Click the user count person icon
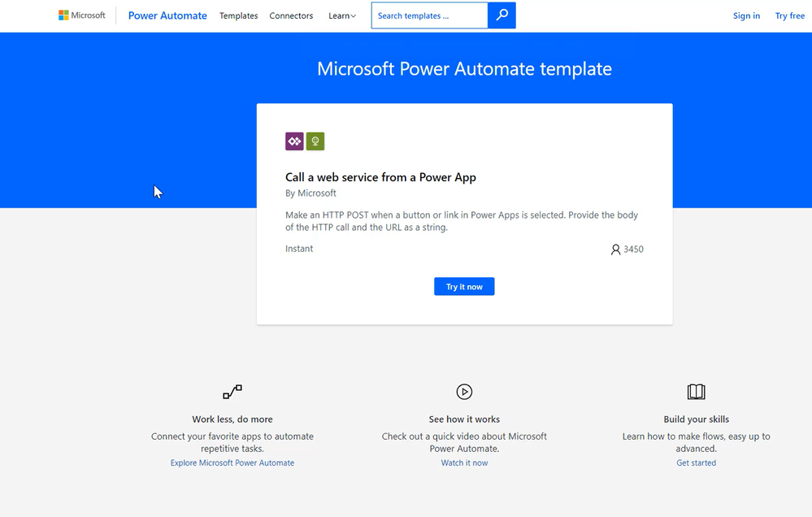Screen dimensions: 812x517 click(x=615, y=250)
